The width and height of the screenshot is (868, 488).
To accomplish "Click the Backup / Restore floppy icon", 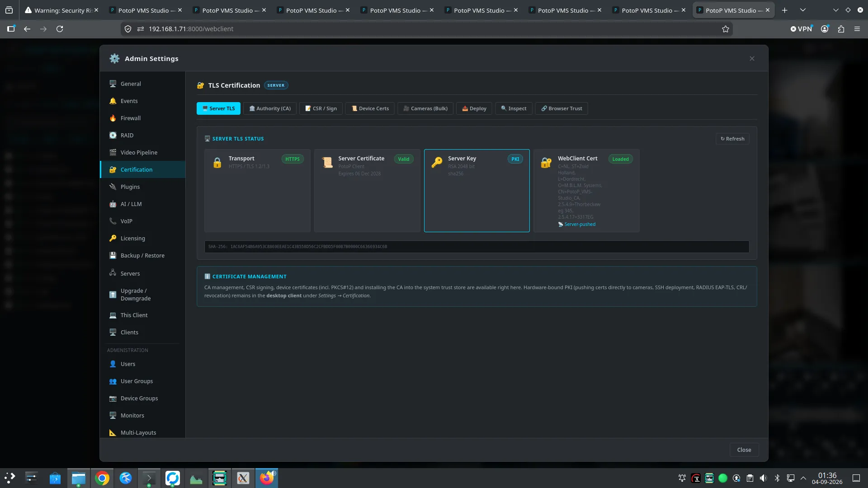I will (113, 255).
